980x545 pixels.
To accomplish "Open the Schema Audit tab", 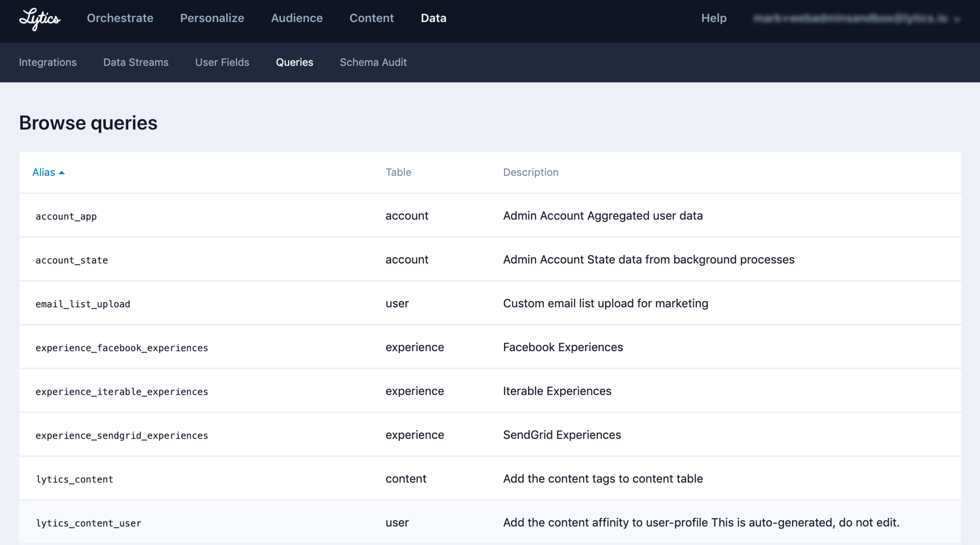I will [x=373, y=62].
